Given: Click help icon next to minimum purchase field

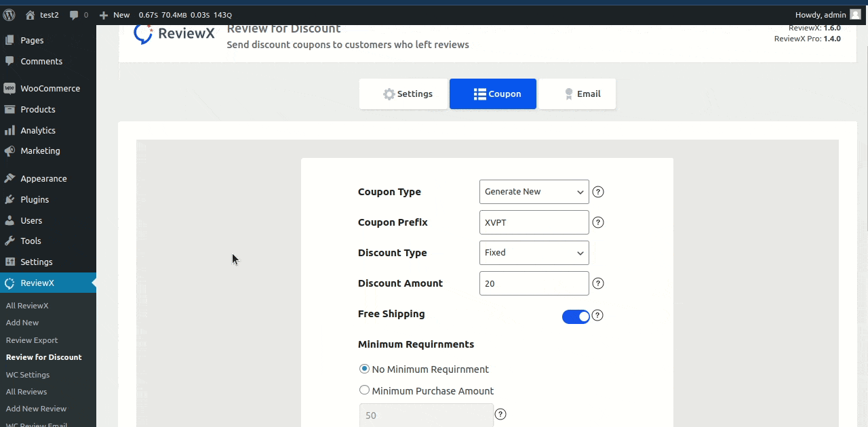Looking at the screenshot, I should [x=500, y=414].
